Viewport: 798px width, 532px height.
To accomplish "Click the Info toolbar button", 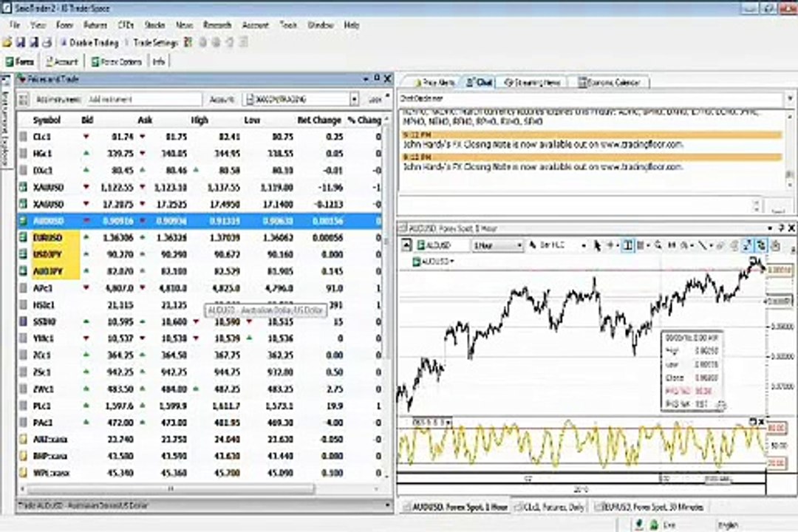I will coord(159,62).
